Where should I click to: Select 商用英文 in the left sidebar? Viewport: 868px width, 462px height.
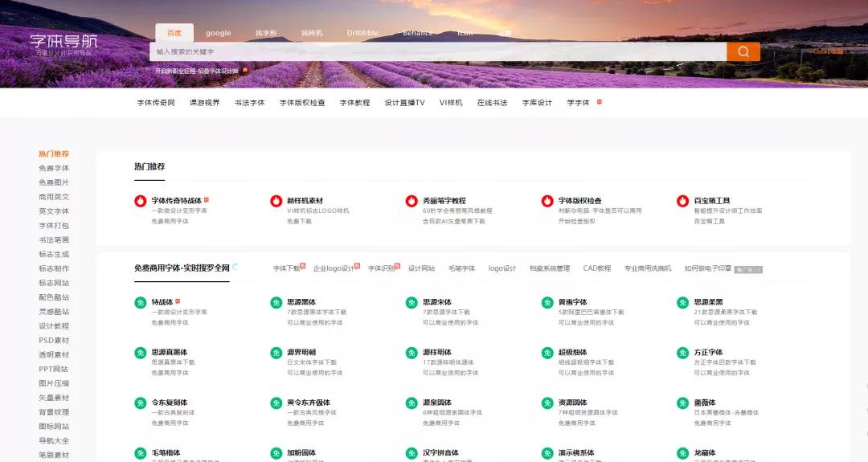(x=54, y=197)
